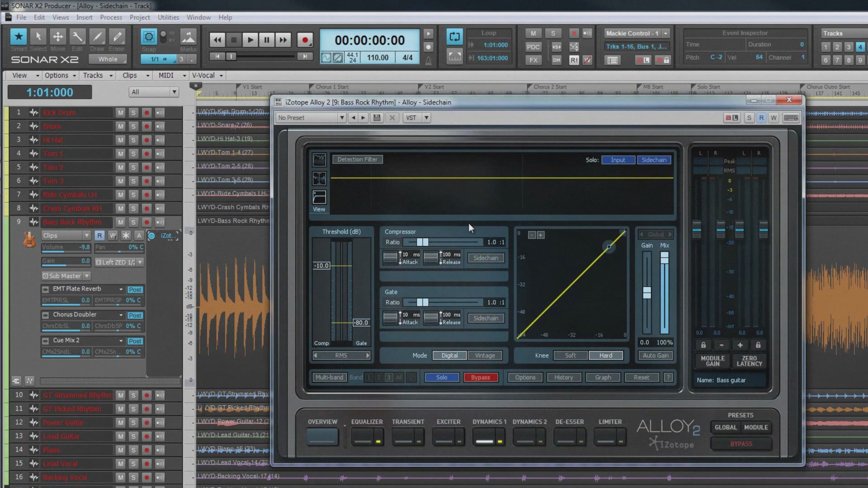
Task: Switch to the Equalizer module
Action: tap(367, 436)
